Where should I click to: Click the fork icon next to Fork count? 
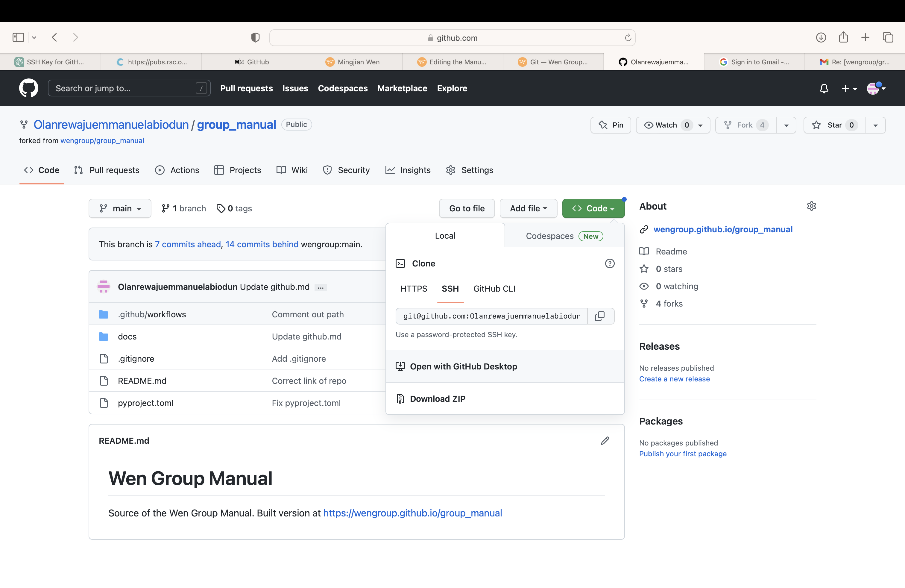pos(727,125)
